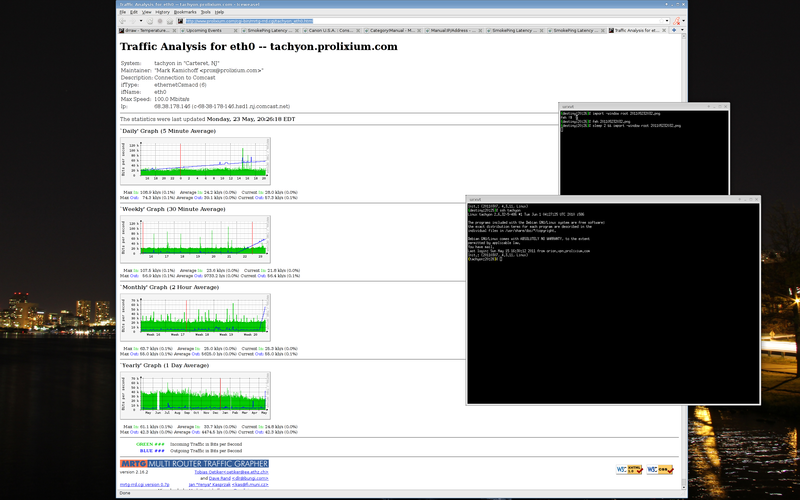Switch to the Canon U.S.A. tab

(x=330, y=31)
